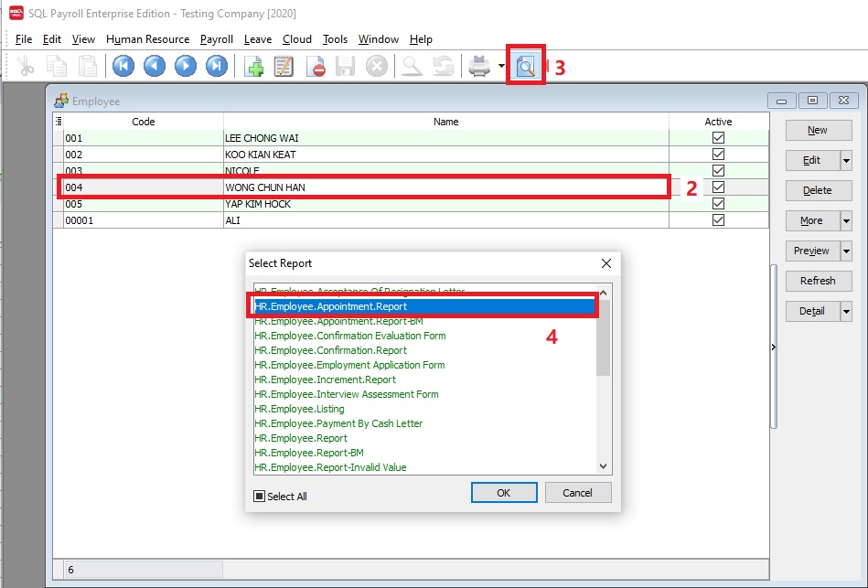Viewport: 868px width, 588px height.
Task: Expand the Detail button dropdown arrow
Action: (x=846, y=312)
